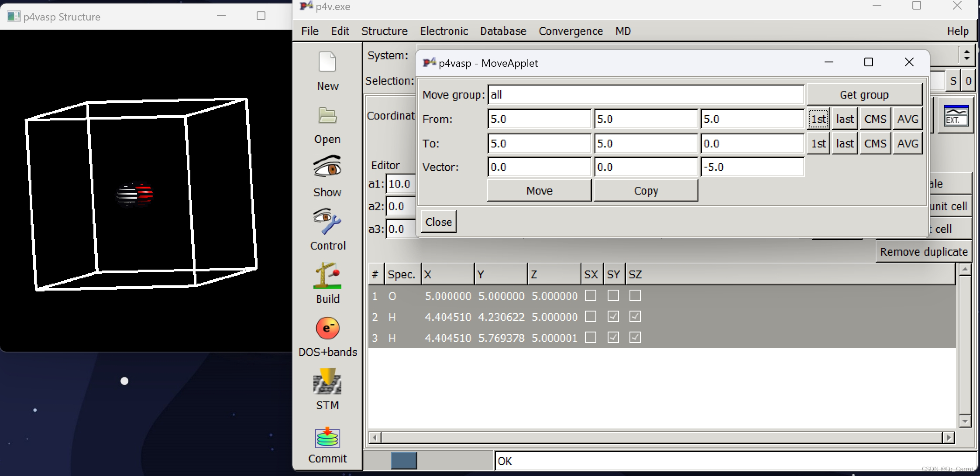Click the table's vertical scrollbar down arrow
This screenshot has width=980, height=476.
[x=965, y=421]
